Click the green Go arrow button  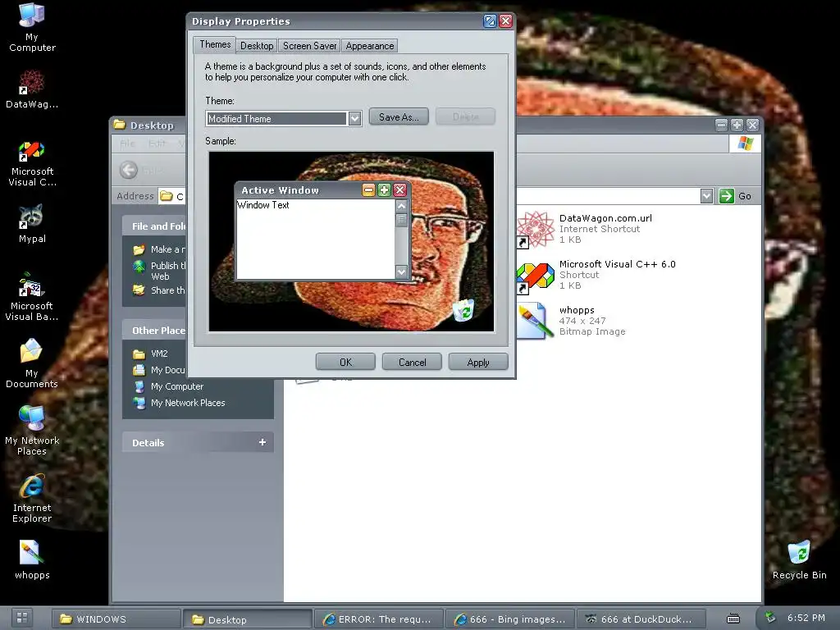pyautogui.click(x=727, y=196)
